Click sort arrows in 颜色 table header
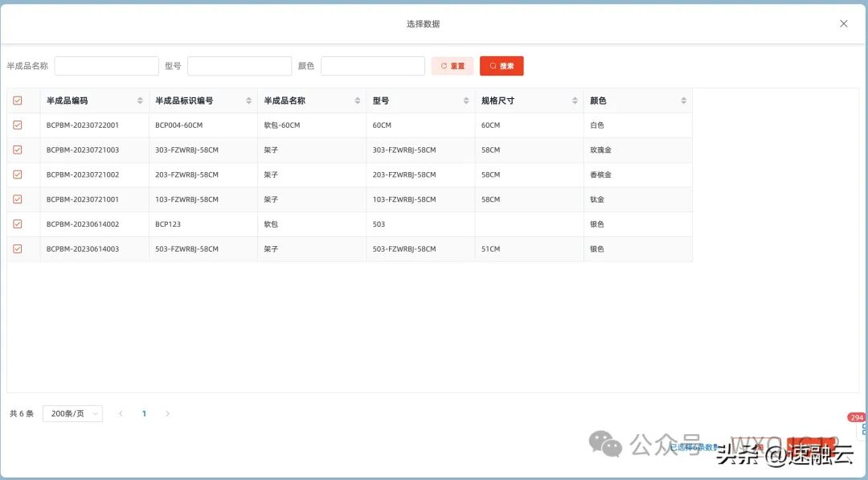This screenshot has width=868, height=480. 684,101
